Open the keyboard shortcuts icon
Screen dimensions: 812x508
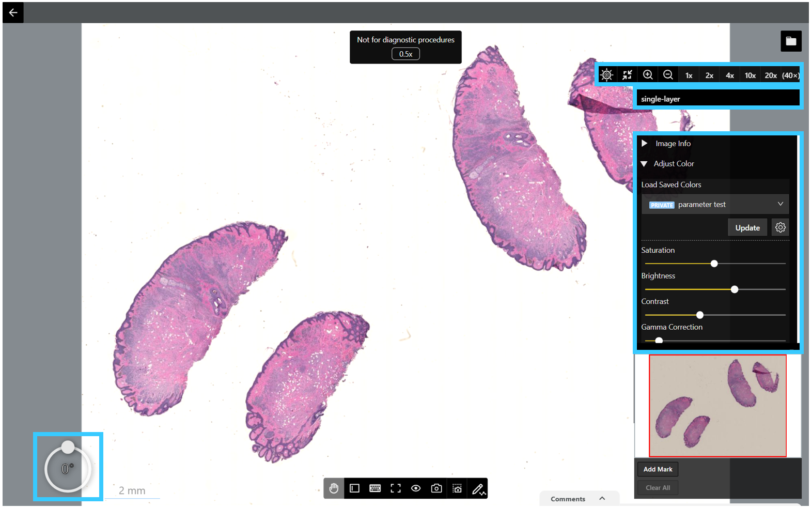point(375,488)
